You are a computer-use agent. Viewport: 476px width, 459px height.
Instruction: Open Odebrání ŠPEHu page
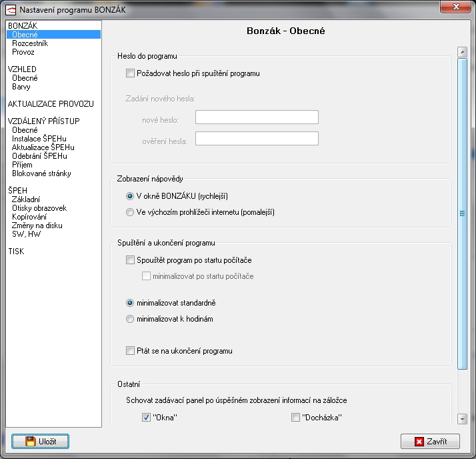pyautogui.click(x=39, y=156)
